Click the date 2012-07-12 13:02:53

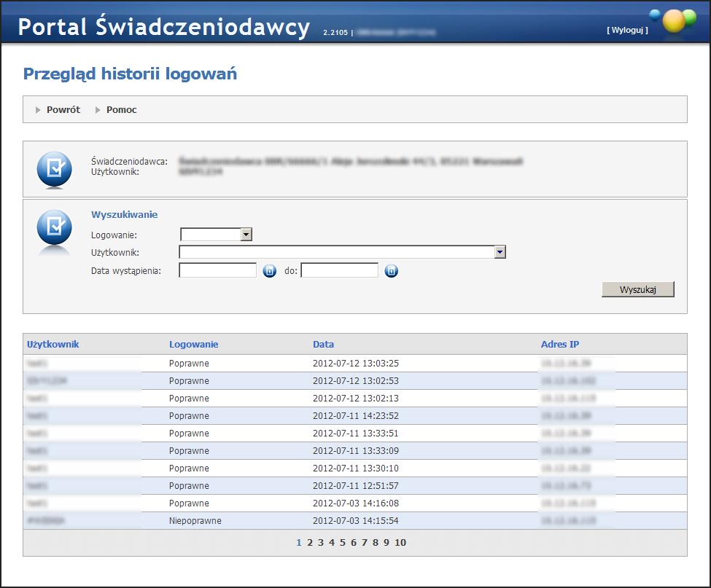click(x=356, y=381)
